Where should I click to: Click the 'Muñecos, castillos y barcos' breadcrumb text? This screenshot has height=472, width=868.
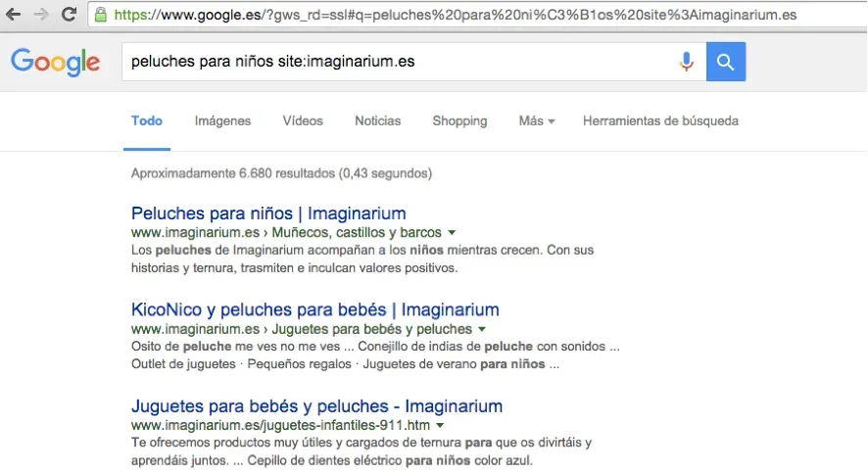pyautogui.click(x=357, y=232)
